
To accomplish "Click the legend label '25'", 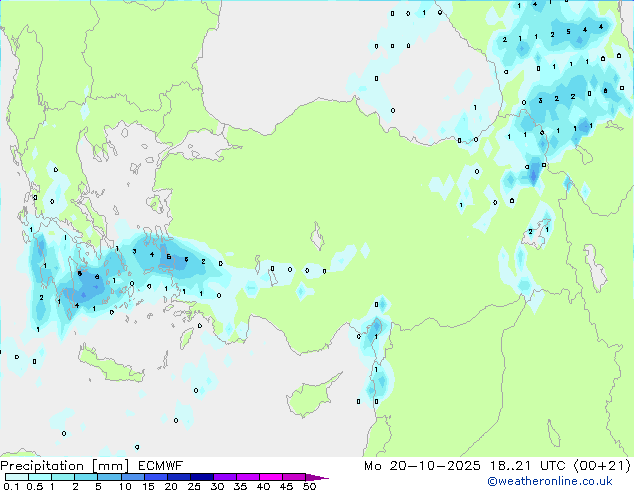I will click(194, 486).
